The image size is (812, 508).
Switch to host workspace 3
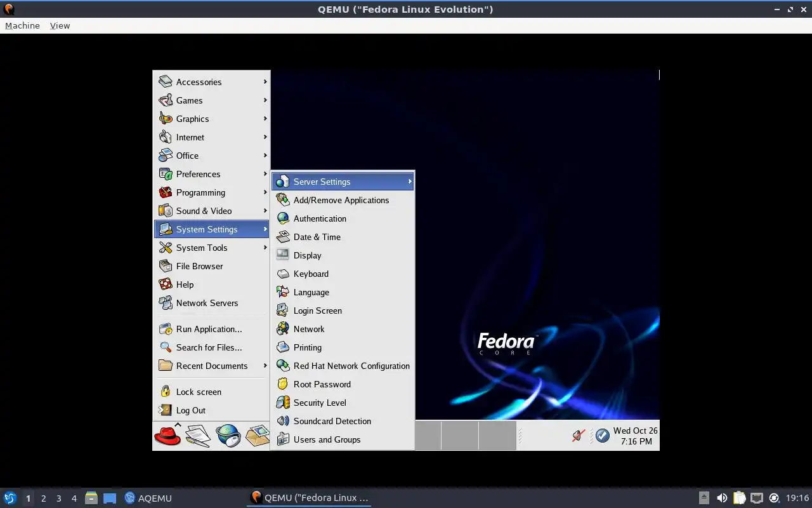59,498
